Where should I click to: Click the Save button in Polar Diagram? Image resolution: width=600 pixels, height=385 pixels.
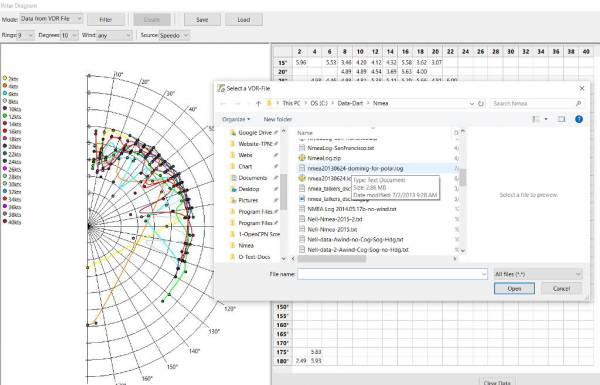[202, 20]
